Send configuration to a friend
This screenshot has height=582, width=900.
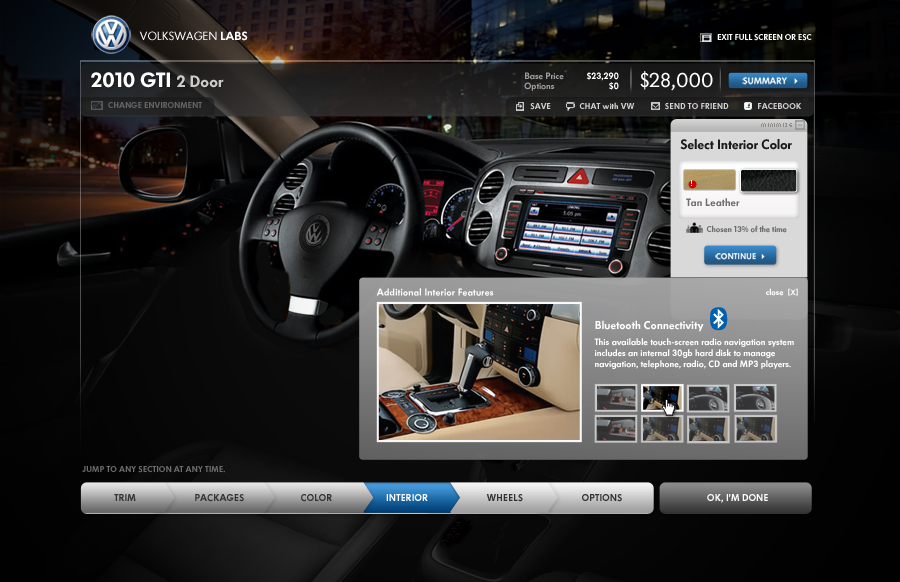(x=689, y=106)
